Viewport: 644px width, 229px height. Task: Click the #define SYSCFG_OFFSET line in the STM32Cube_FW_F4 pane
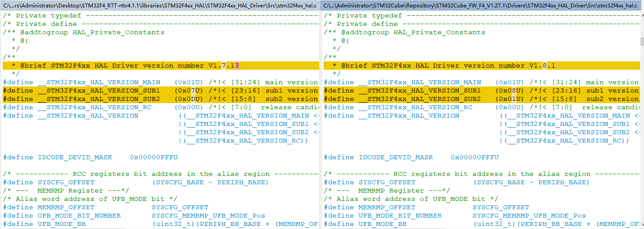[457, 182]
